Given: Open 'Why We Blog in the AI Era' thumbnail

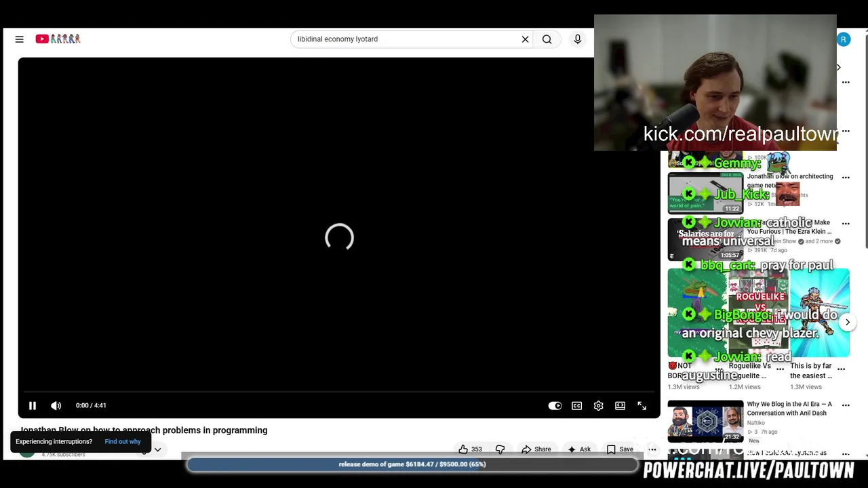Looking at the screenshot, I should tap(705, 421).
